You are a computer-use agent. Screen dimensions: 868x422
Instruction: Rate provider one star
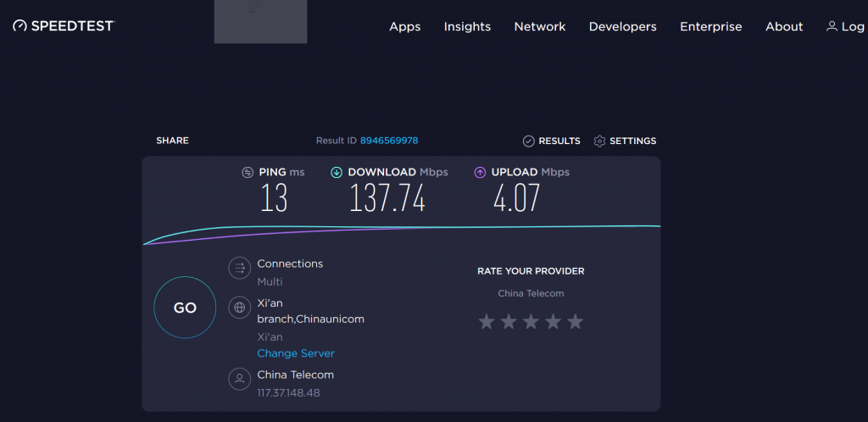(x=486, y=321)
